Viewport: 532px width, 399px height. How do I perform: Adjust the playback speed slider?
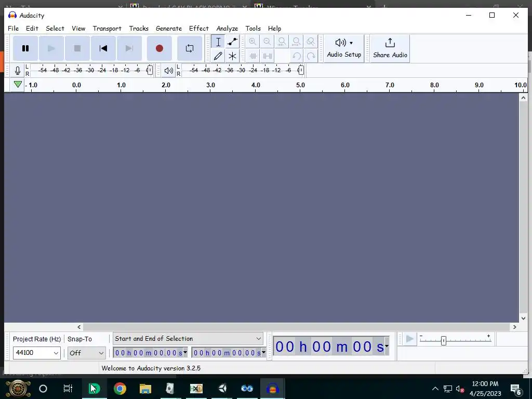point(444,341)
